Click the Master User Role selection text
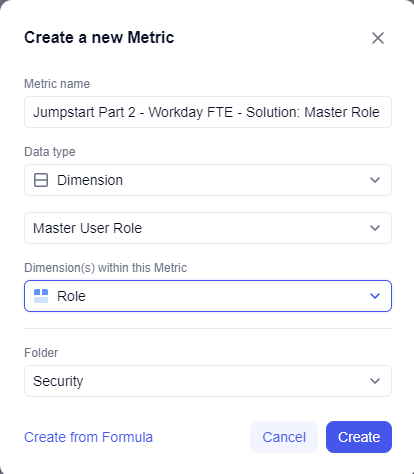 [87, 228]
